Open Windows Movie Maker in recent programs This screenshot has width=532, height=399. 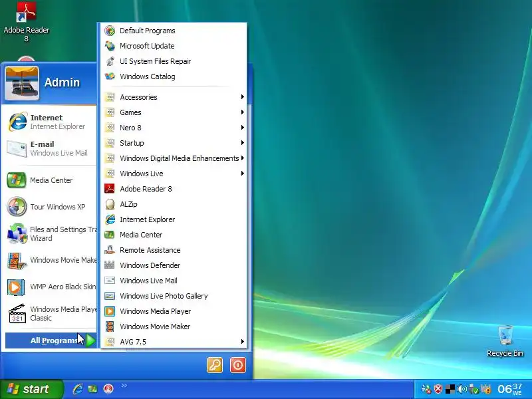(x=51, y=260)
